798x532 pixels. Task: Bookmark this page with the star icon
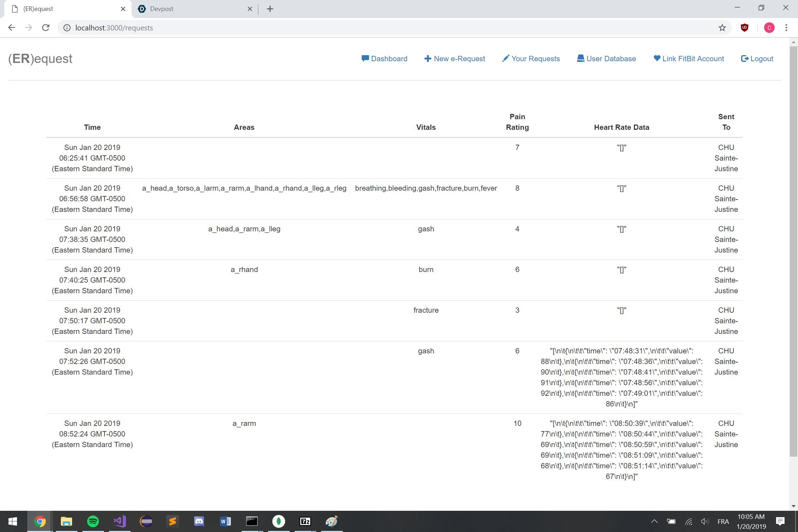tap(722, 28)
